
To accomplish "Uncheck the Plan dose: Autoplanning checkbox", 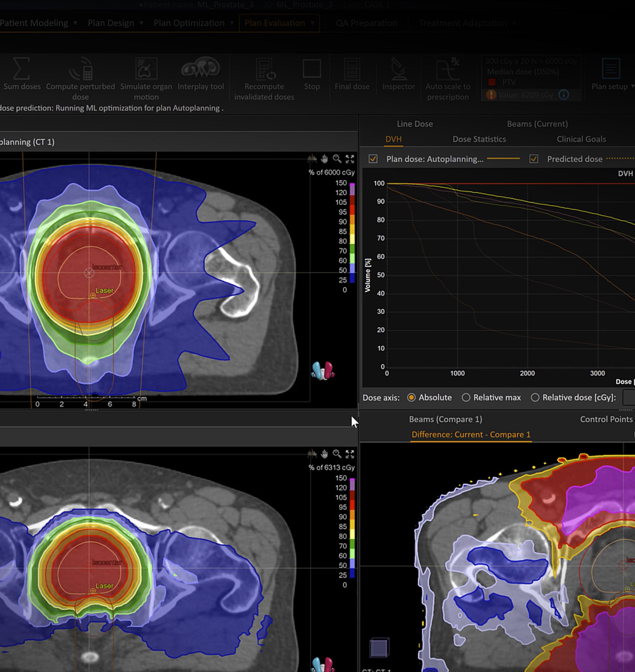I will pos(373,159).
